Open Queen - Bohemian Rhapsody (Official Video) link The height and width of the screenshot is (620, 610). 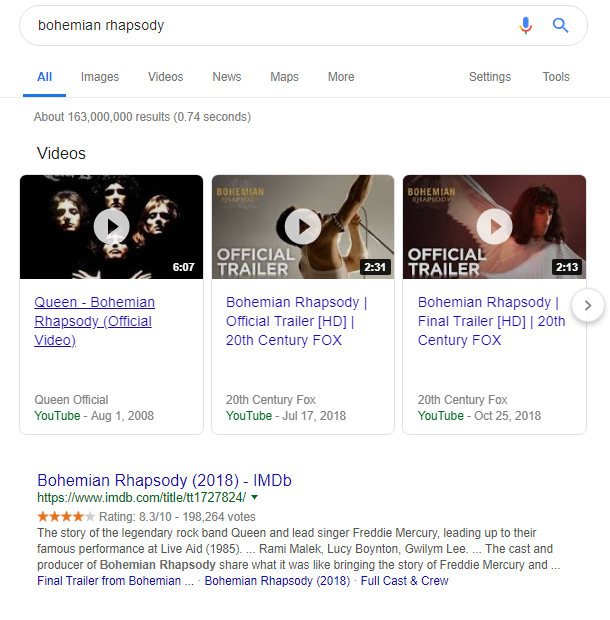tap(94, 321)
